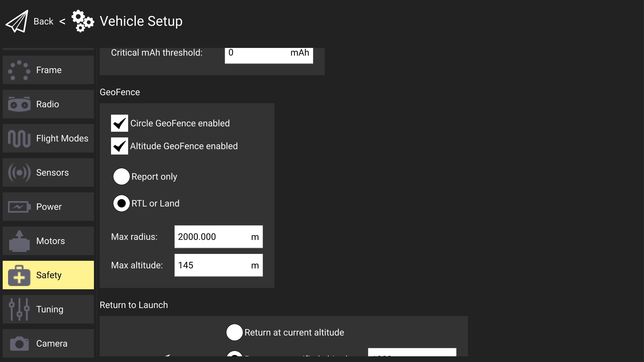The image size is (644, 362).
Task: Click the Motors icon
Action: click(19, 241)
